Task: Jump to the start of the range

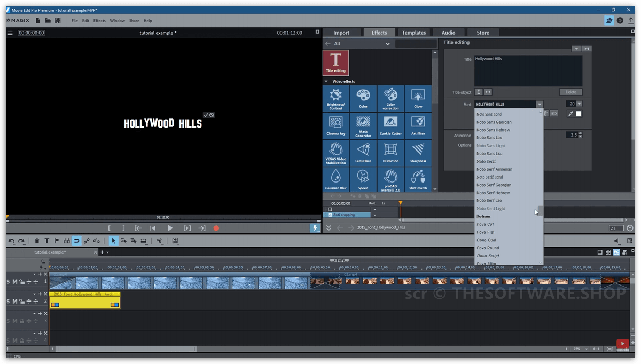Action: (138, 228)
